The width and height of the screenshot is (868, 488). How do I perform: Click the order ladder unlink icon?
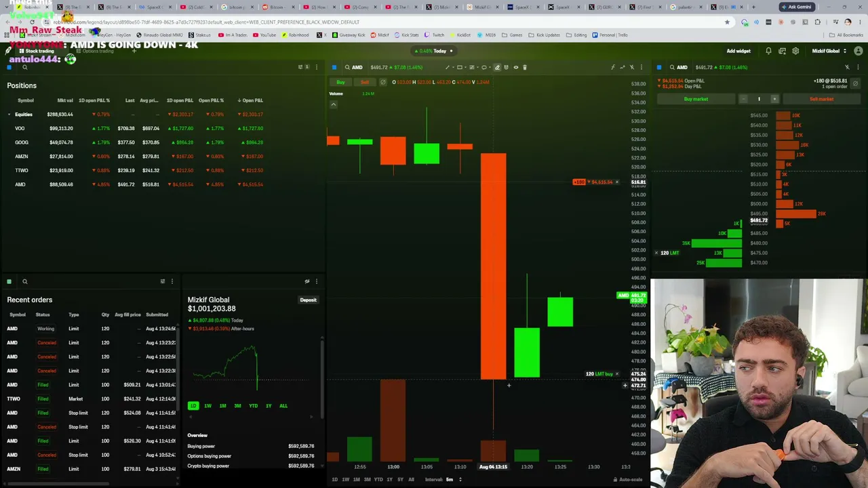(x=847, y=67)
